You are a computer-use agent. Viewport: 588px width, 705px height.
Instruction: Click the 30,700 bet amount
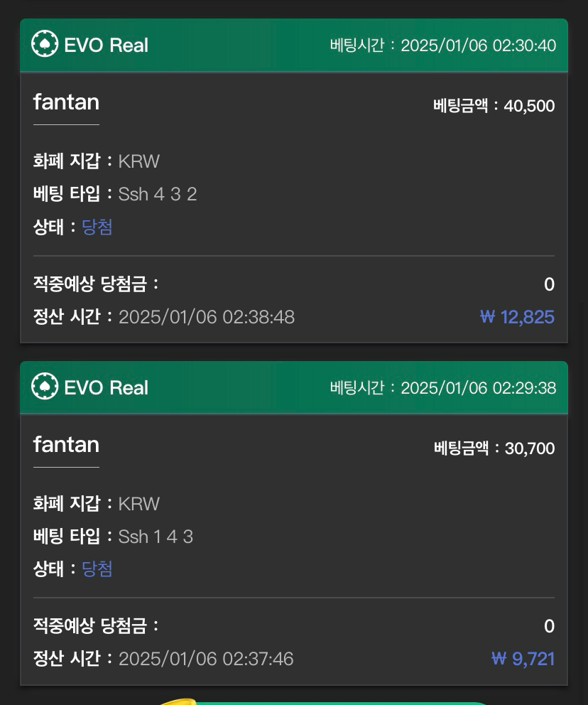click(x=529, y=448)
